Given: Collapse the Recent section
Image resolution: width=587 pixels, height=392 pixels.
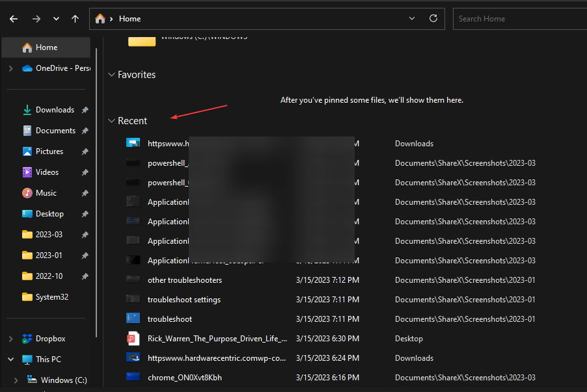Looking at the screenshot, I should 111,120.
